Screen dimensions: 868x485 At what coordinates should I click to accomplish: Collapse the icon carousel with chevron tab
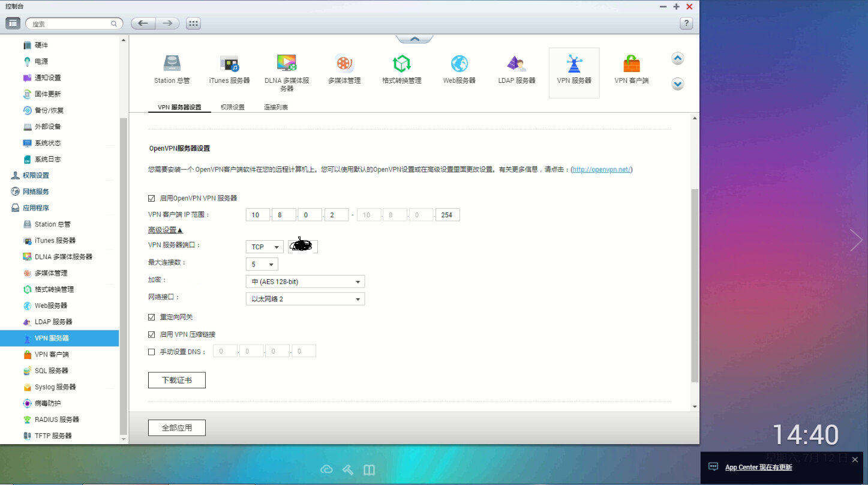click(x=415, y=39)
